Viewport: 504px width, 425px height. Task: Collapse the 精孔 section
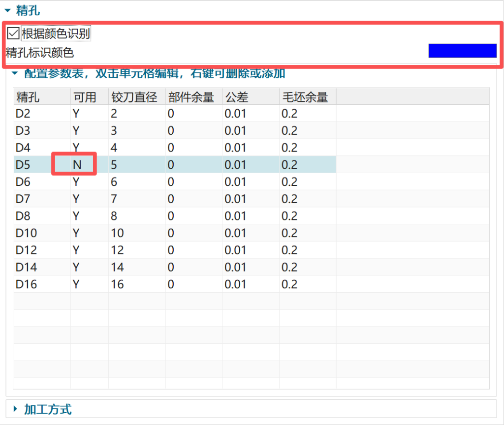click(x=7, y=10)
